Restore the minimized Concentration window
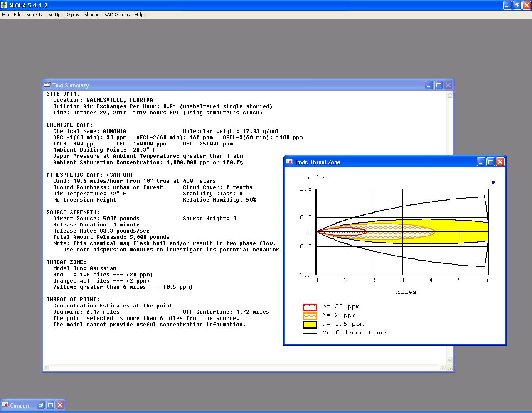Image resolution: width=532 pixels, height=413 pixels. pyautogui.click(x=41, y=405)
